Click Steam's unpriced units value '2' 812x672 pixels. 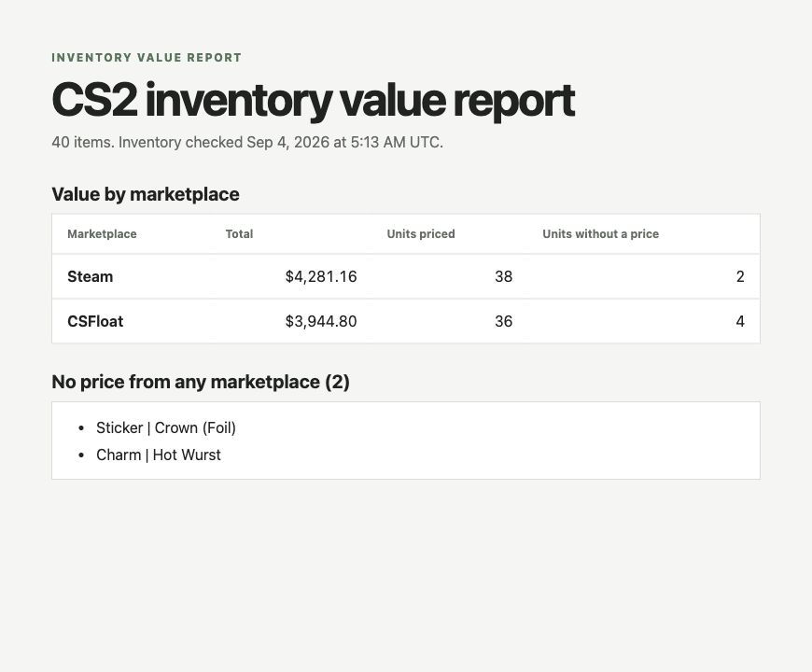pos(740,276)
